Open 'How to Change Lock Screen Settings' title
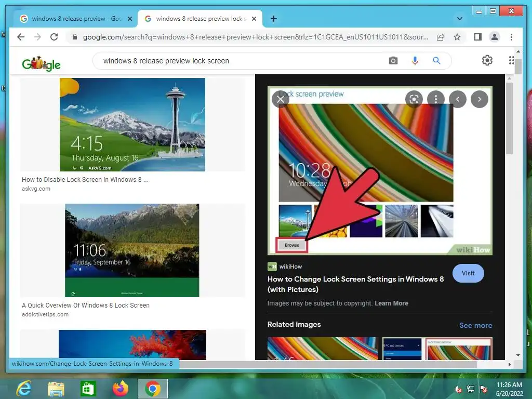This screenshot has width=532, height=399. tap(355, 284)
